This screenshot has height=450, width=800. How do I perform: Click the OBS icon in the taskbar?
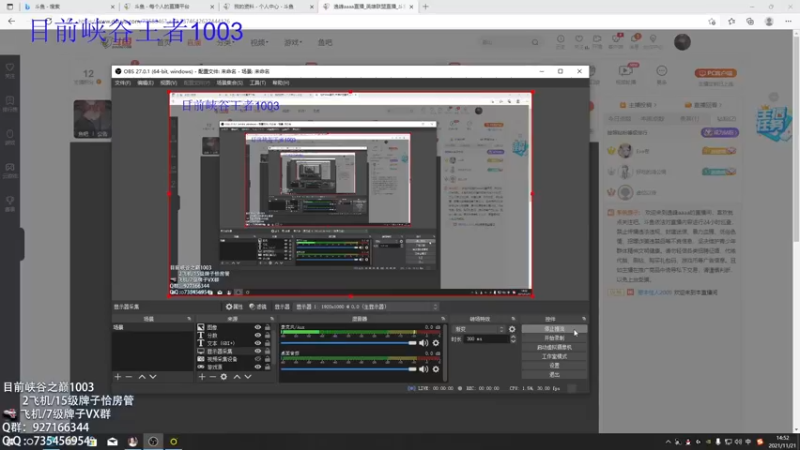pyautogui.click(x=153, y=442)
